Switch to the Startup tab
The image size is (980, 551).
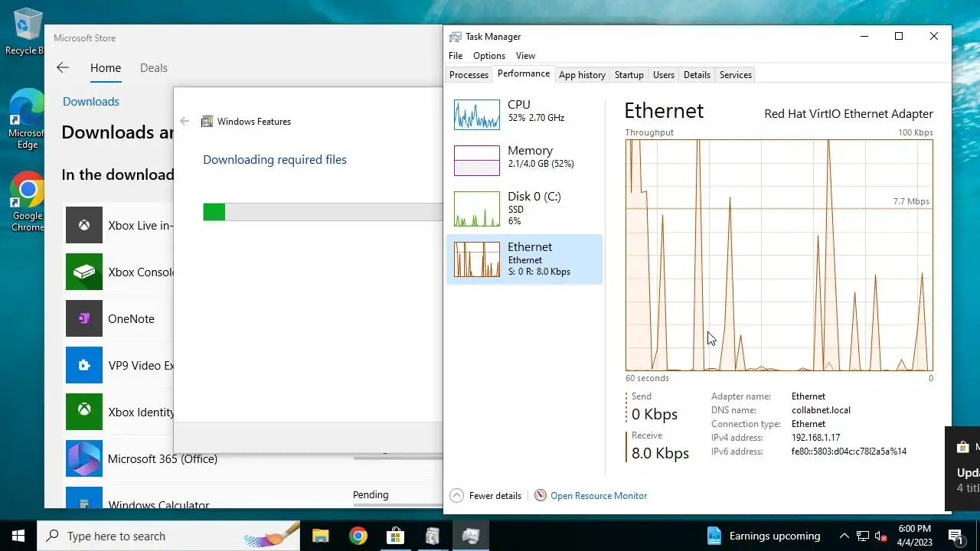click(629, 75)
